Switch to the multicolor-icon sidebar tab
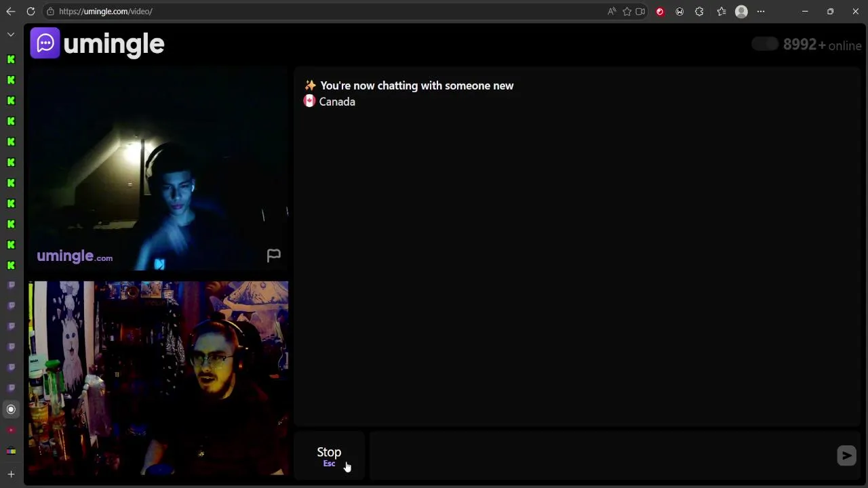 pyautogui.click(x=11, y=451)
